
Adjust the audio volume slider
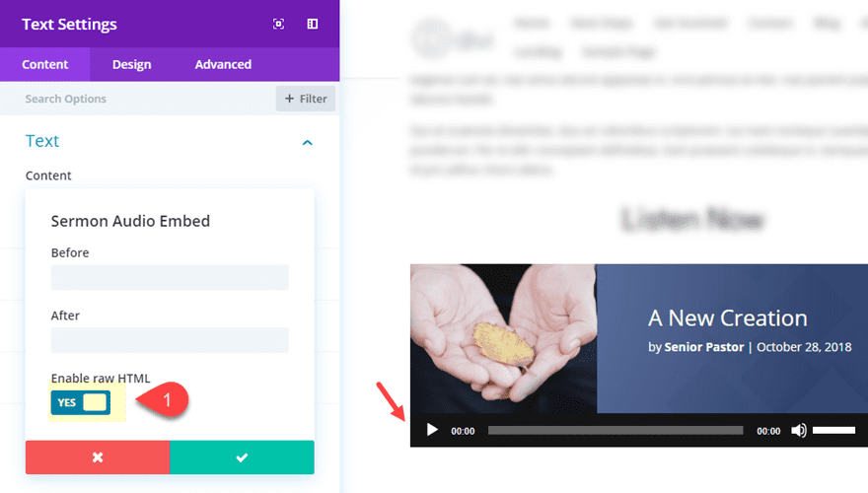[x=833, y=431]
